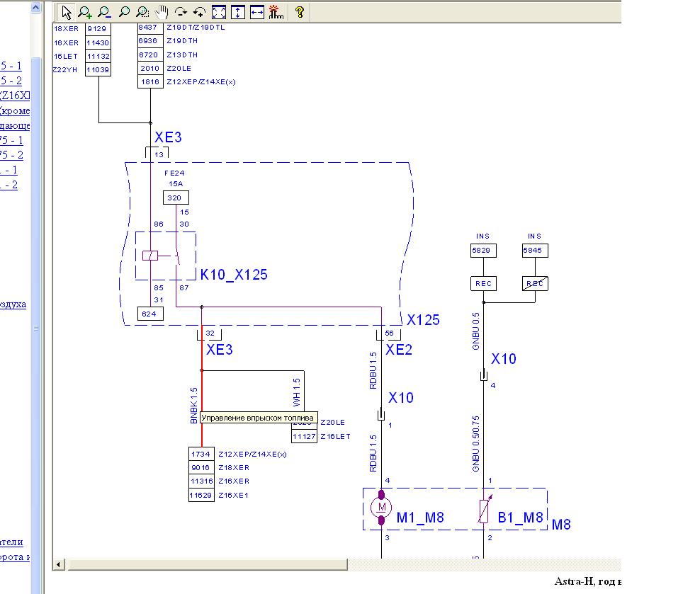This screenshot has width=700, height=594.
Task: Open the sidebar link containing 'Z16X'
Action: (x=15, y=96)
